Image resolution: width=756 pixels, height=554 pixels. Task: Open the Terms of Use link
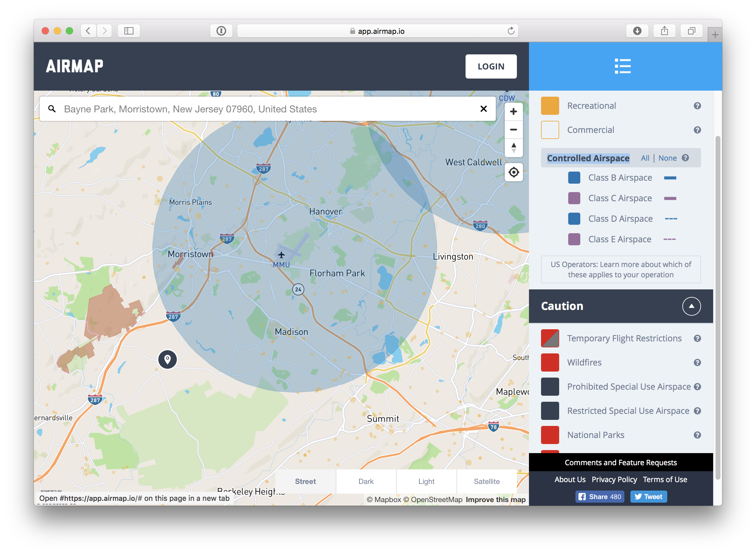point(665,479)
